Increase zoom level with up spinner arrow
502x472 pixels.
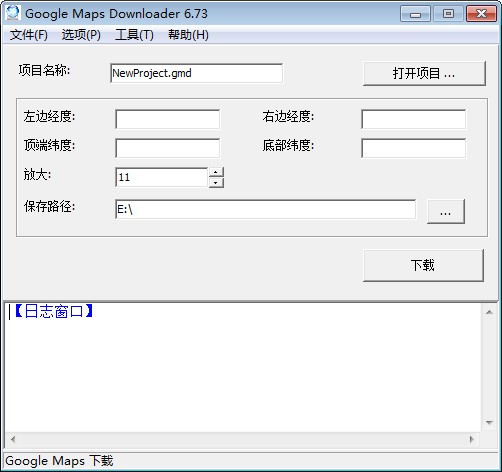(216, 172)
